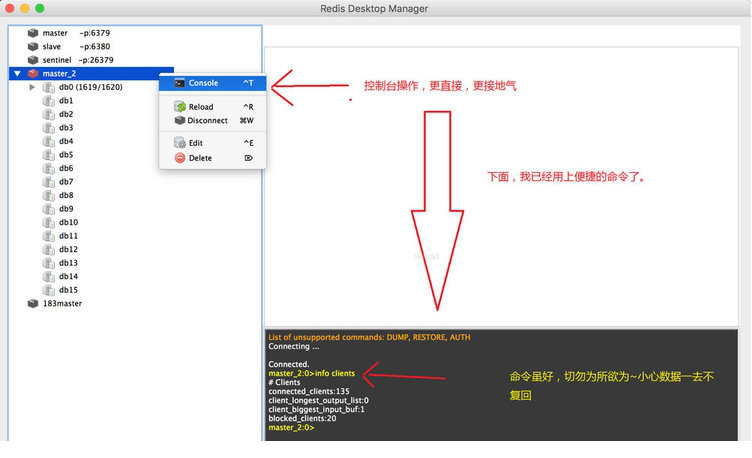Click the sentinel server icon
The width and height of the screenshot is (752, 458).
click(33, 60)
